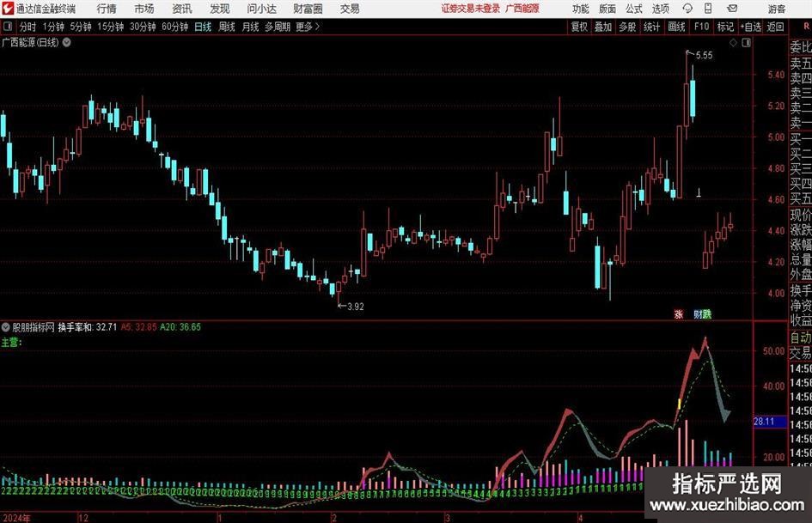
Task: Click the 叠加 overlay toolbar button
Action: pos(603,27)
